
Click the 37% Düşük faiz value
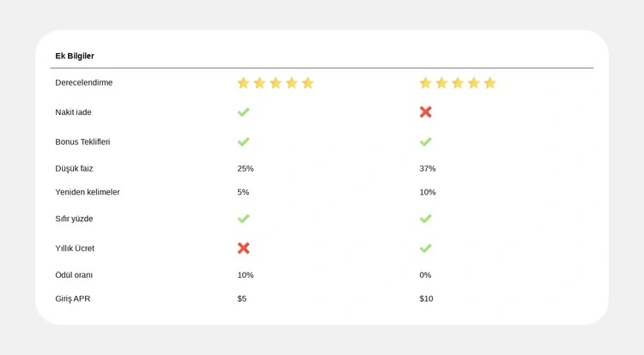pyautogui.click(x=428, y=168)
